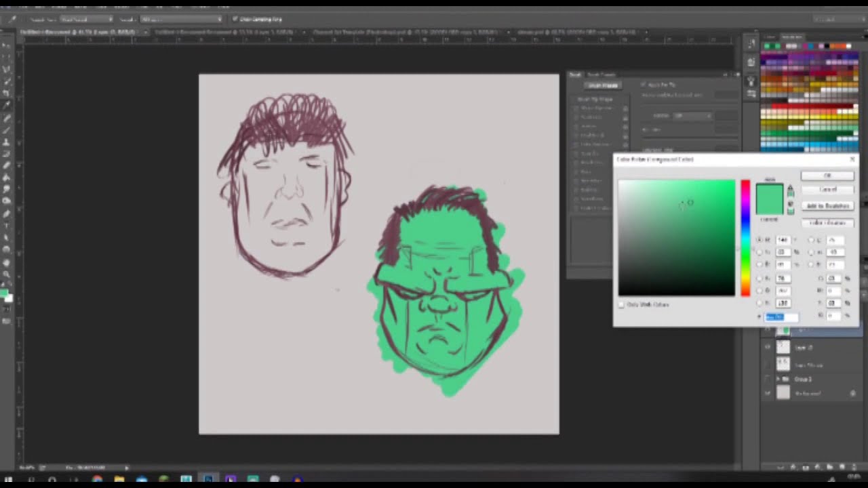Select the Hand tool
Image resolution: width=868 pixels, height=488 pixels.
pyautogui.click(x=7, y=263)
